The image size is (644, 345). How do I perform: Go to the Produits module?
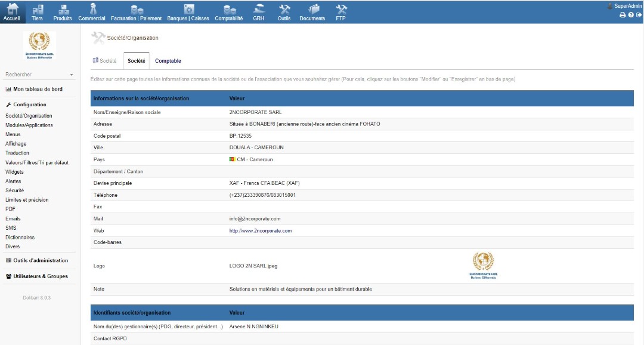(x=63, y=10)
